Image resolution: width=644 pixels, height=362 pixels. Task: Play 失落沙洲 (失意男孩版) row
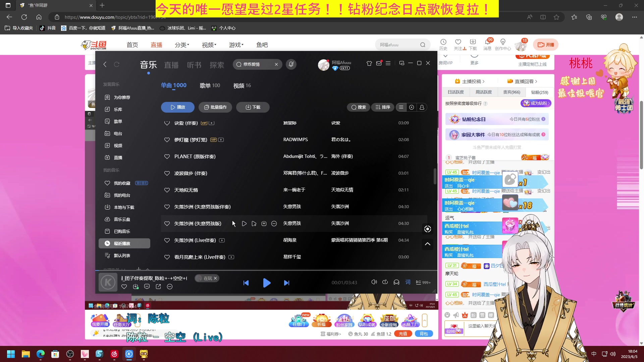(x=244, y=224)
